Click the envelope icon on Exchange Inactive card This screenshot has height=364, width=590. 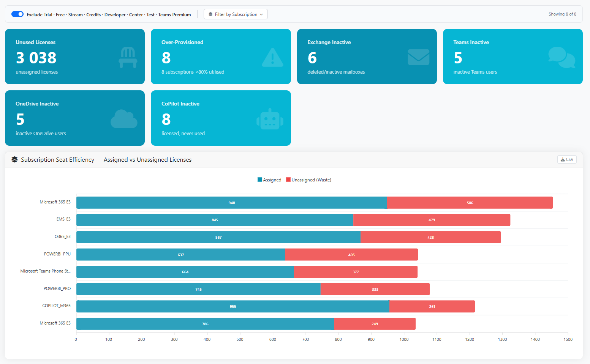click(x=418, y=57)
